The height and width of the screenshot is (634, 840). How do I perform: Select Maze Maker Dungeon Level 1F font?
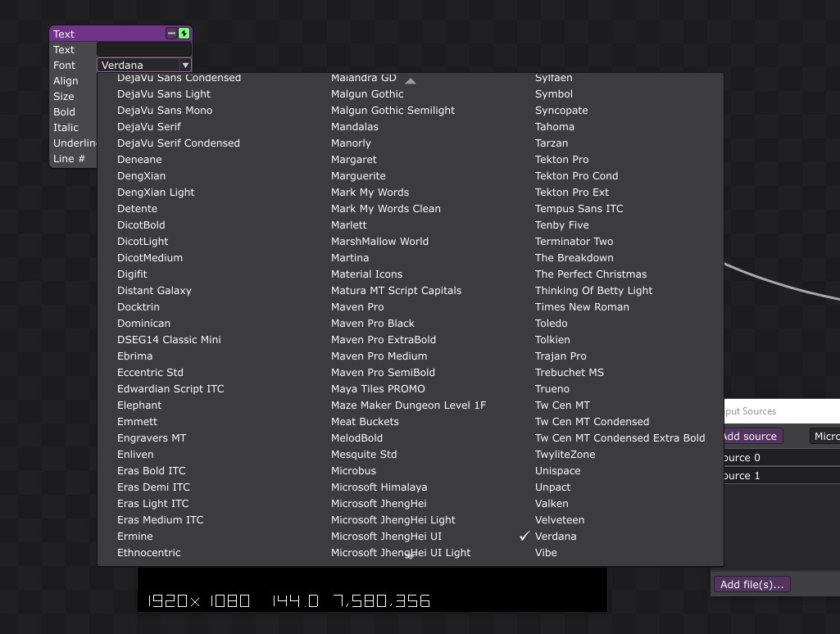point(408,405)
